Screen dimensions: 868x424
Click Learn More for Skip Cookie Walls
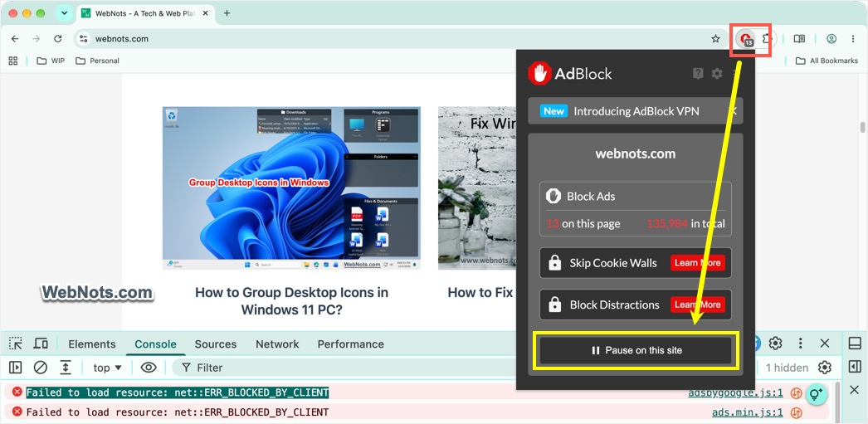698,262
